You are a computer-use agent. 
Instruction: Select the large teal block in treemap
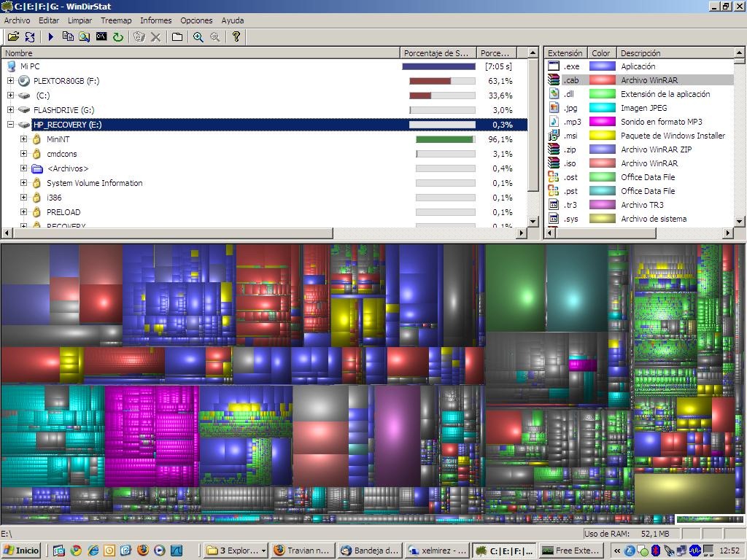tap(576, 288)
